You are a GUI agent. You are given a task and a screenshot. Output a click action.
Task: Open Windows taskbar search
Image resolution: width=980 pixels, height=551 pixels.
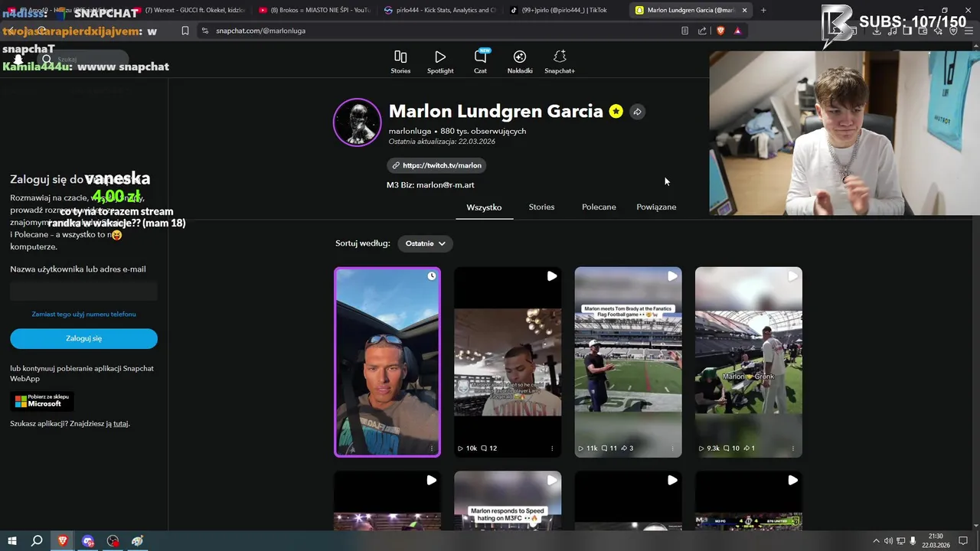[x=37, y=541]
